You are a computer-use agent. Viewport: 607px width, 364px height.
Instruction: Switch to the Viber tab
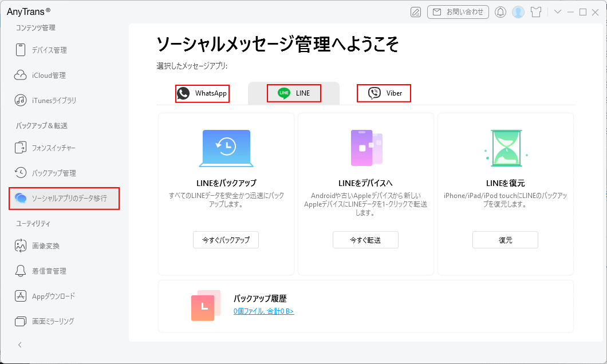(x=384, y=93)
